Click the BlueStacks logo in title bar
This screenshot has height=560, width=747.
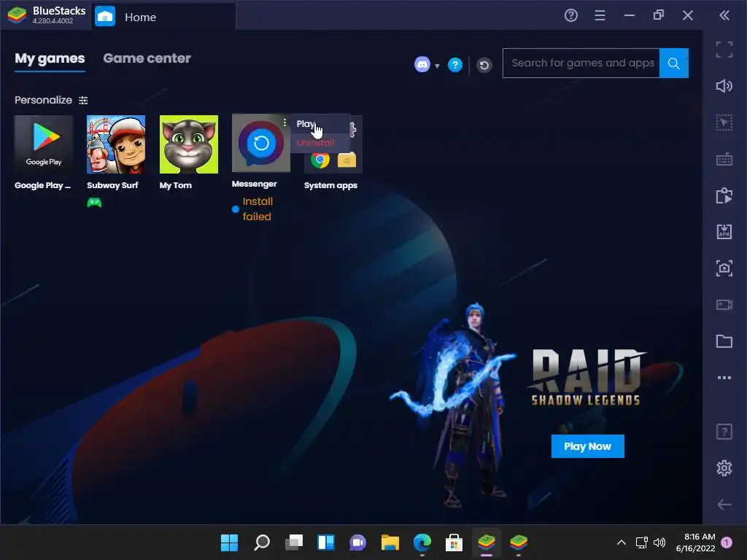(17, 15)
